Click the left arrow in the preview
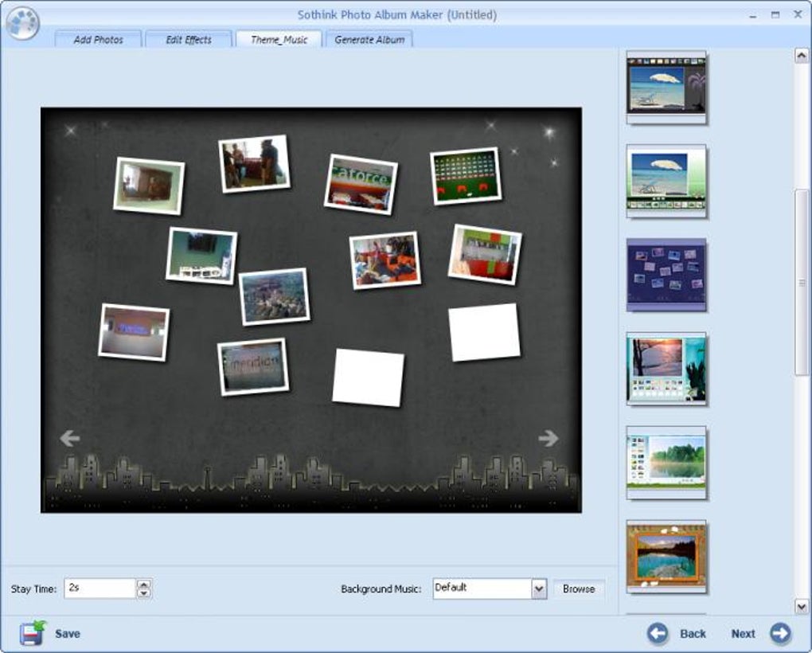Screen dimensions: 812x653 click(70, 439)
